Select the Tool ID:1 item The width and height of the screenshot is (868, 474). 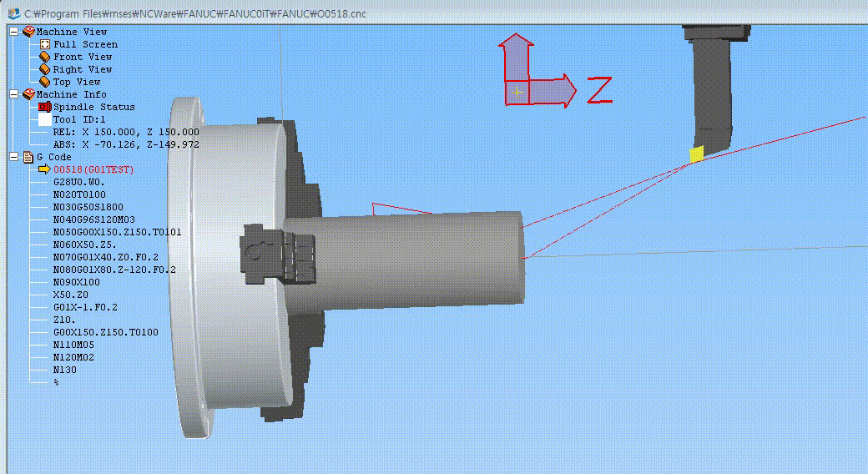coord(79,119)
